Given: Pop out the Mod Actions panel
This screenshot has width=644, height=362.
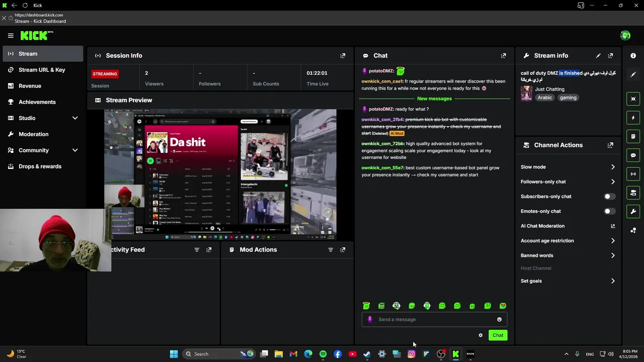Looking at the screenshot, I should pyautogui.click(x=343, y=250).
